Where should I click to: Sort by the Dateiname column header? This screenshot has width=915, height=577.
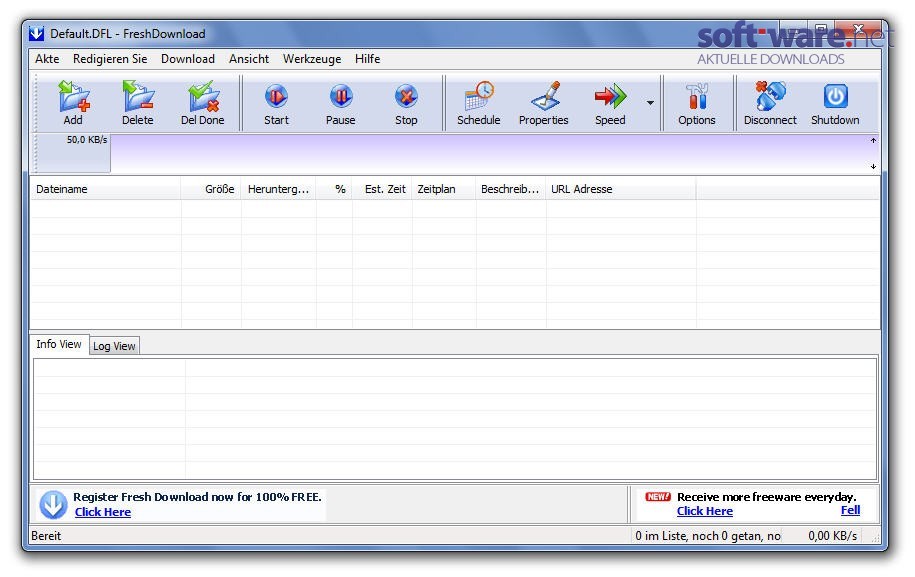pyautogui.click(x=106, y=189)
